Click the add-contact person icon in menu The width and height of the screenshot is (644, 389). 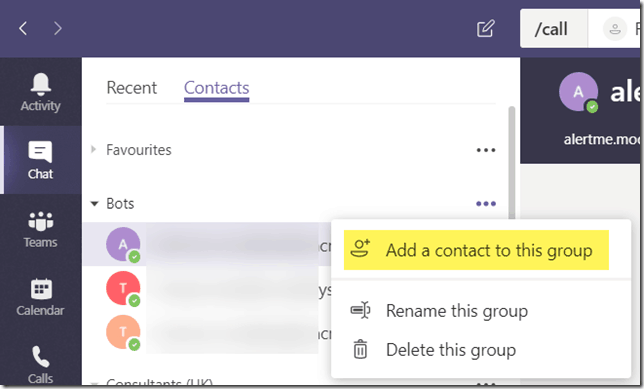click(360, 248)
